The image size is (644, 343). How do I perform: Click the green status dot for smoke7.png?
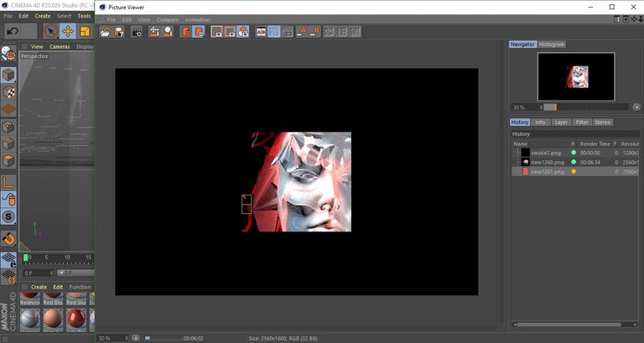click(574, 153)
